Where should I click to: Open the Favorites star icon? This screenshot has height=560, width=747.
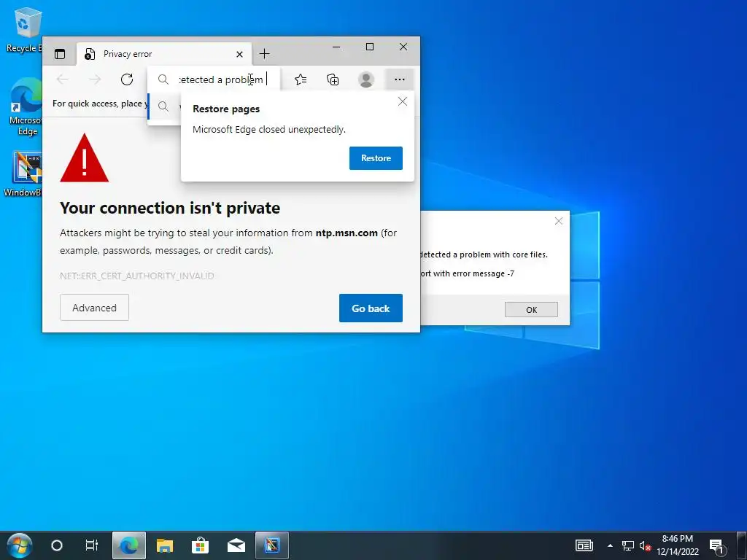click(x=300, y=79)
